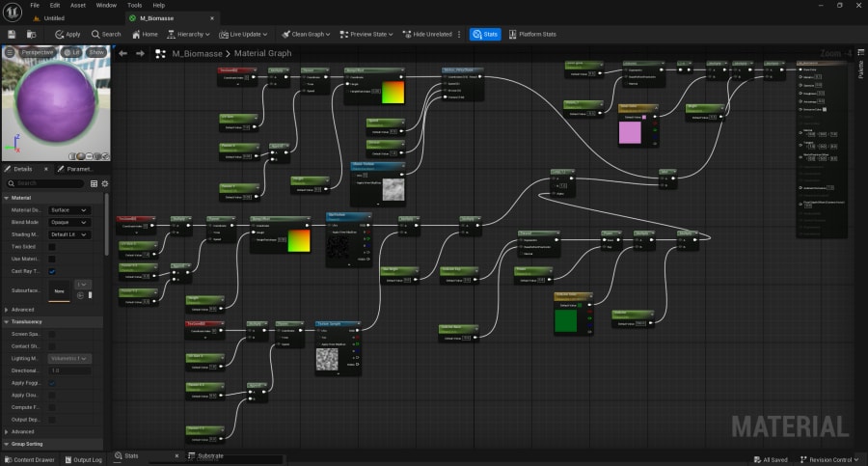
Task: Navigate back in graph history
Action: tap(122, 53)
